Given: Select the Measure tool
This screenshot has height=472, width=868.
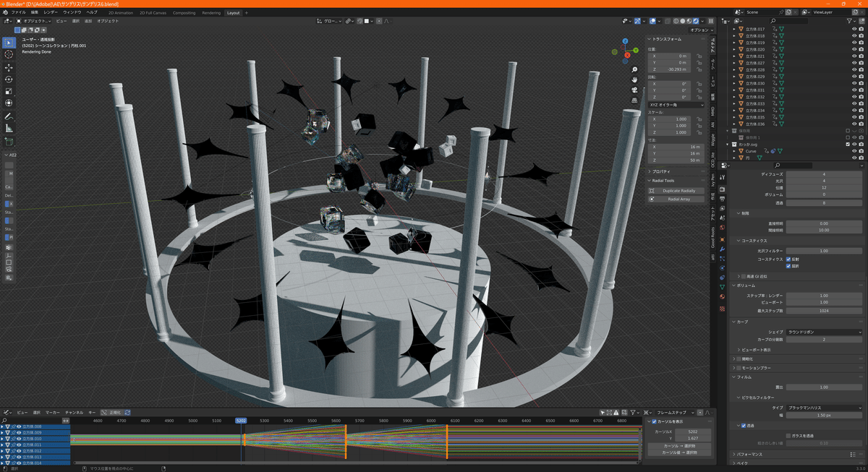Looking at the screenshot, I should (x=9, y=129).
